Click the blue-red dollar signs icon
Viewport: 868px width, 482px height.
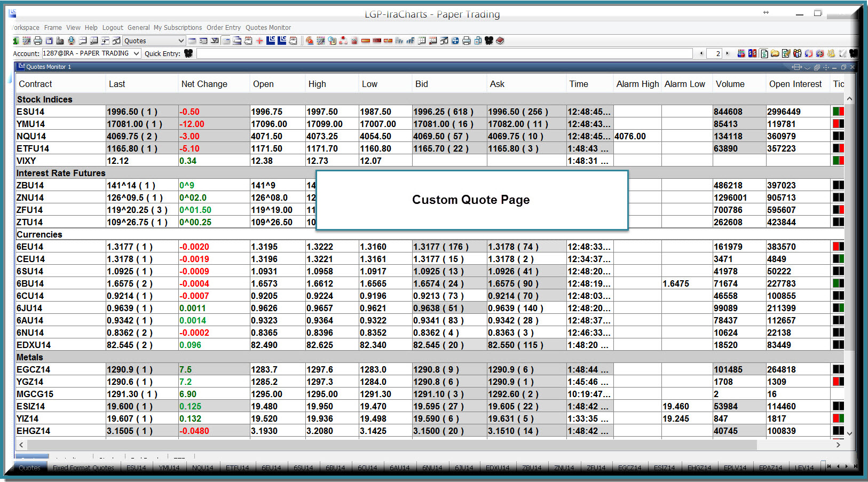[x=752, y=53]
